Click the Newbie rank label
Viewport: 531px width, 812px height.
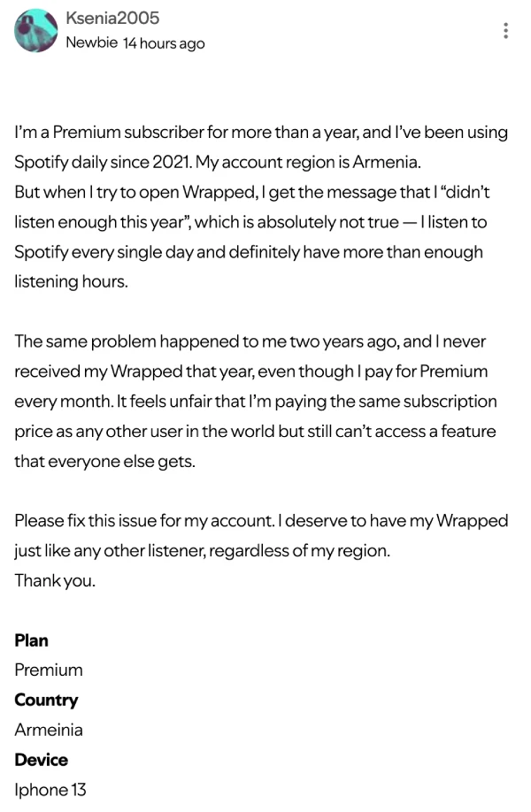pyautogui.click(x=91, y=42)
